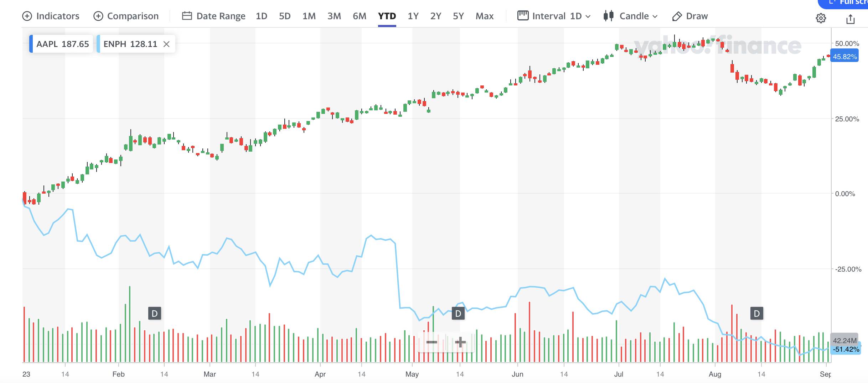Open the Indicators menu
868x383 pixels.
51,16
